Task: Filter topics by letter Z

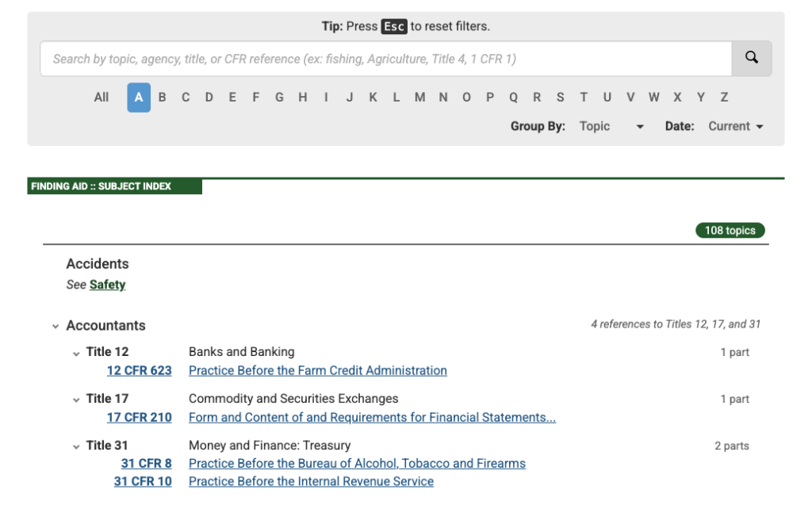Action: pos(724,98)
